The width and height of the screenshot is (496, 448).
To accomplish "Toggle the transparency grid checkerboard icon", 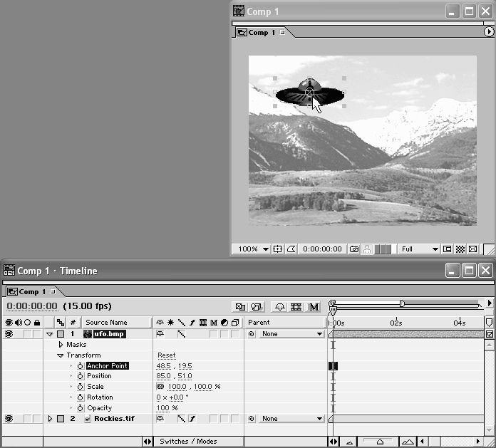I will click(460, 249).
